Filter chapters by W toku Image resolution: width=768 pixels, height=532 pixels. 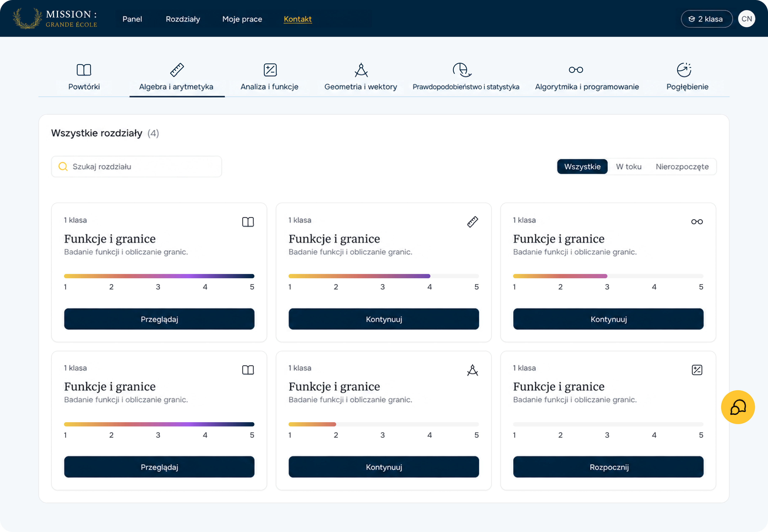coord(629,166)
